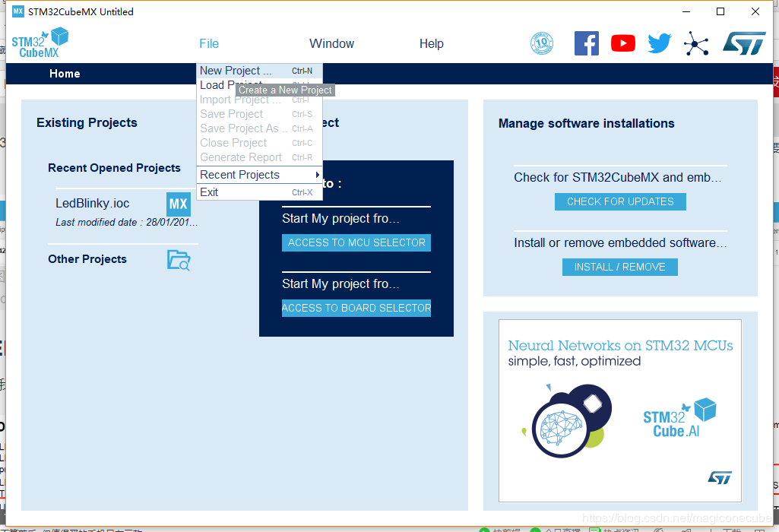
Task: Click the Other Projects label
Action: click(x=87, y=259)
